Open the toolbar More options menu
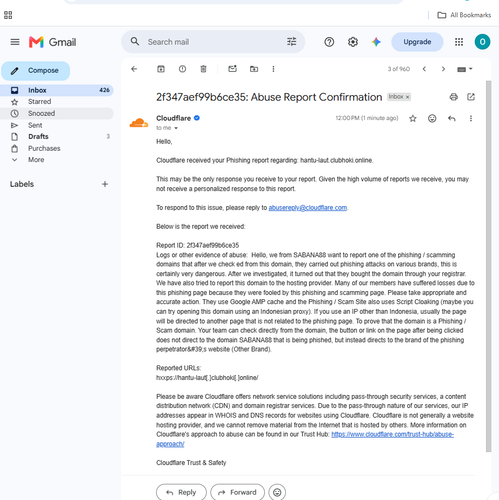The width and height of the screenshot is (499, 500). (273, 69)
